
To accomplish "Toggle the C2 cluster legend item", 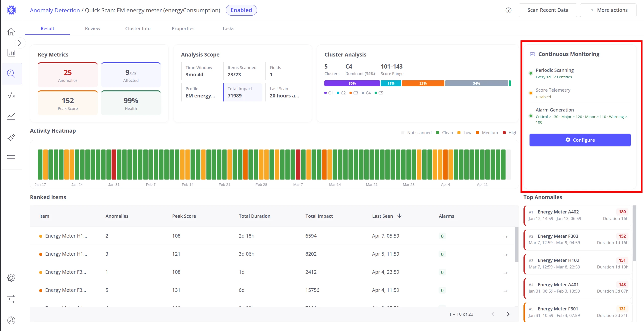I will [x=341, y=93].
